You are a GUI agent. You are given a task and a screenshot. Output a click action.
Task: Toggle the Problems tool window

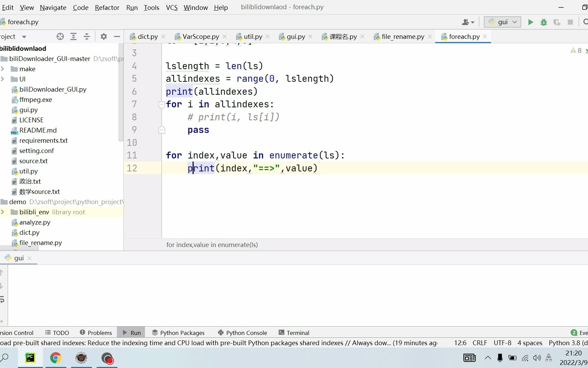tap(96, 333)
